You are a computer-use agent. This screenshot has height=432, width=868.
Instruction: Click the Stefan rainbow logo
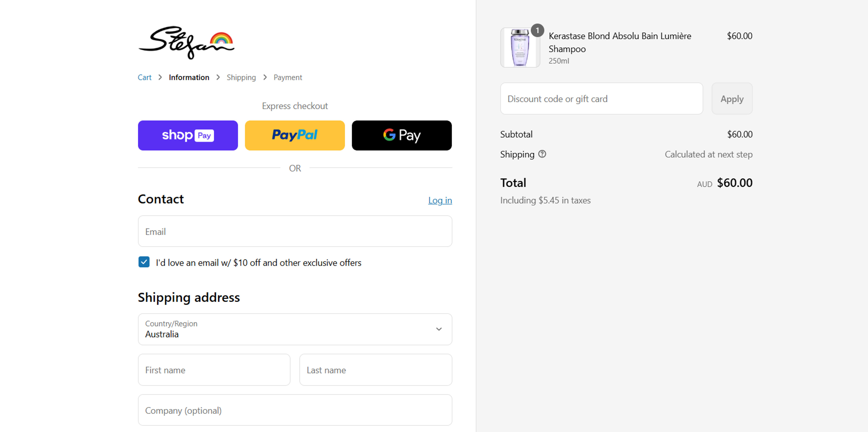tap(186, 43)
